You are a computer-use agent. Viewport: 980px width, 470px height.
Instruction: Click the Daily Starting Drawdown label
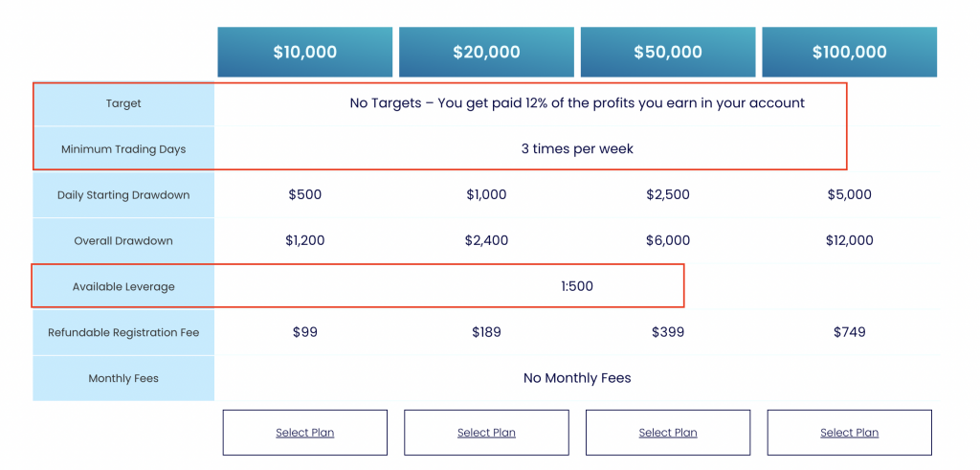pos(123,195)
